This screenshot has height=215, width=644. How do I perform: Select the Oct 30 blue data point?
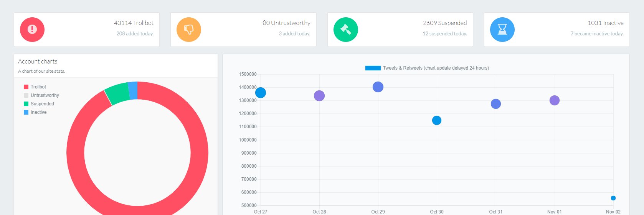point(437,120)
